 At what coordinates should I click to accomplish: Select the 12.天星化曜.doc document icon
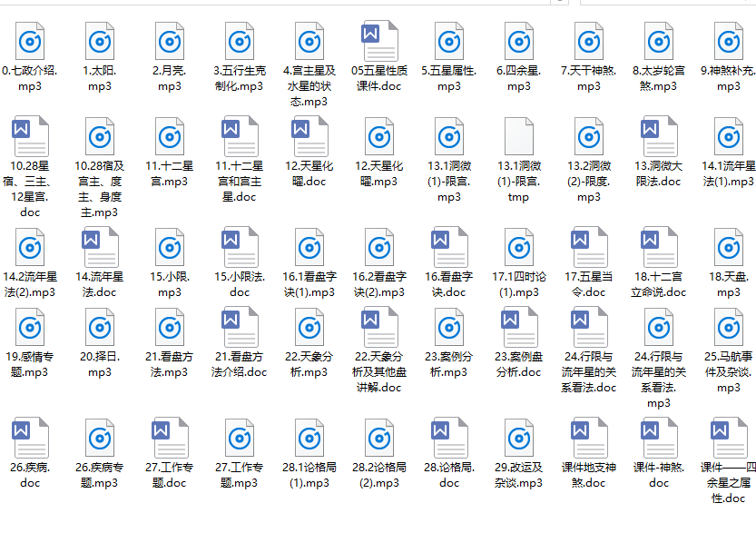(x=309, y=137)
